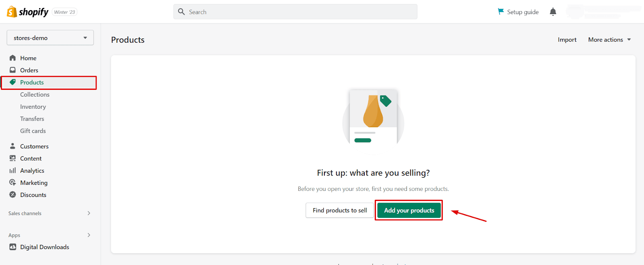Viewport: 644px width, 265px height.
Task: Click the Shopify logo
Action: click(27, 12)
